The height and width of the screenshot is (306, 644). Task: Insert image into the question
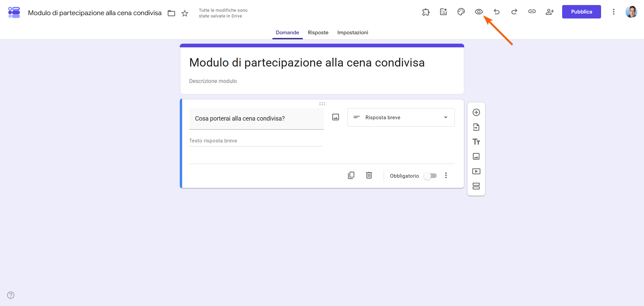tap(336, 117)
